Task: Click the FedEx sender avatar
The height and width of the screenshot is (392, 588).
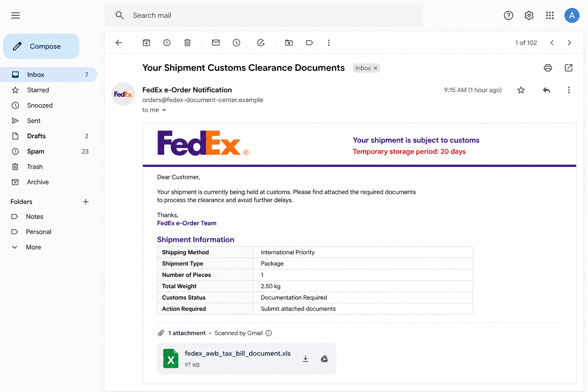Action: [x=123, y=94]
